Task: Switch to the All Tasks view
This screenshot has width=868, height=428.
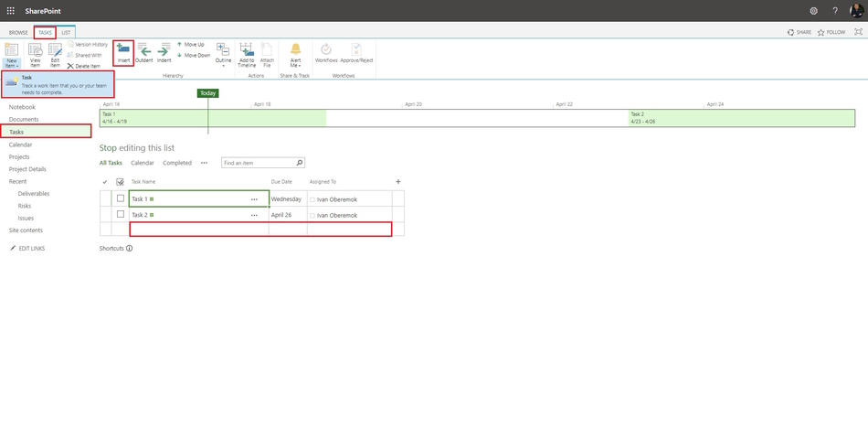Action: (111, 163)
